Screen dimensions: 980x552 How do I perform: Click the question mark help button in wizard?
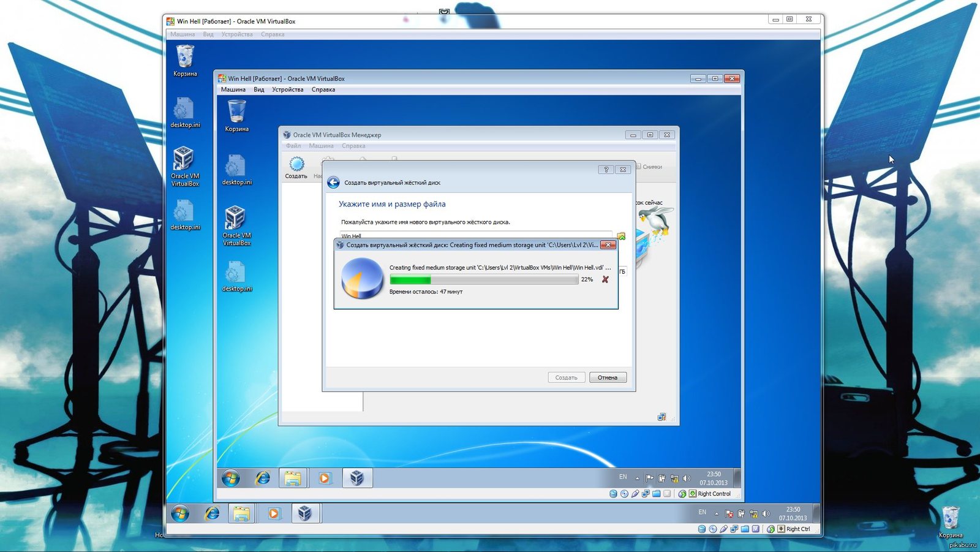(606, 170)
